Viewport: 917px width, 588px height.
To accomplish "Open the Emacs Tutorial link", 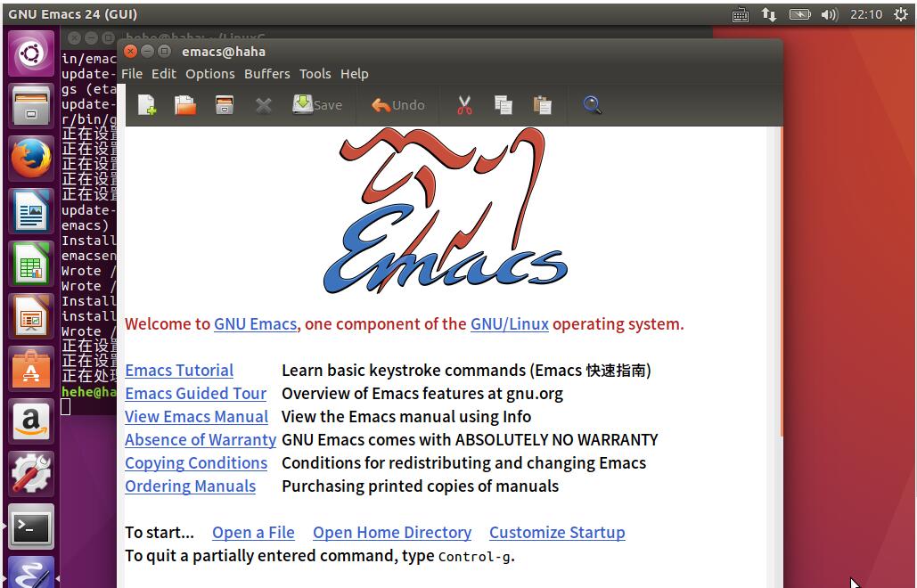I will pyautogui.click(x=179, y=371).
